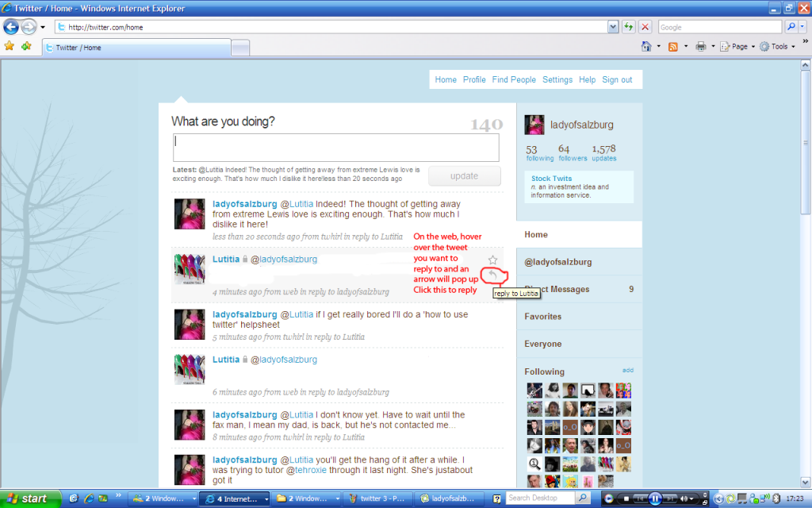Click the Outlook Express Quick Launch icon

coord(74,498)
